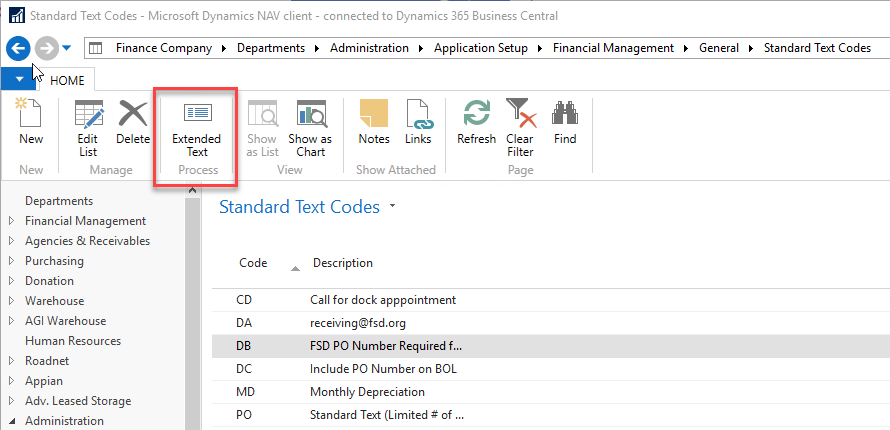Click the DA code cell
This screenshot has height=430, width=890.
click(244, 323)
